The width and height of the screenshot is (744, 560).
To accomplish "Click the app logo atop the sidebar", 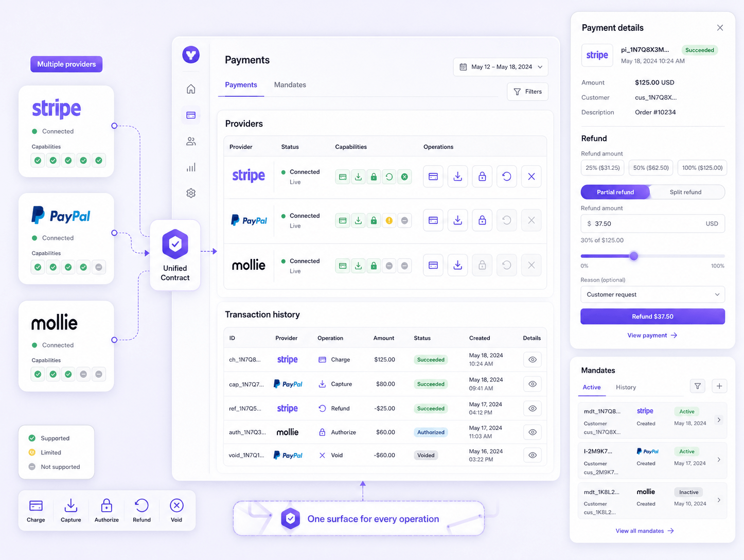I will point(191,55).
